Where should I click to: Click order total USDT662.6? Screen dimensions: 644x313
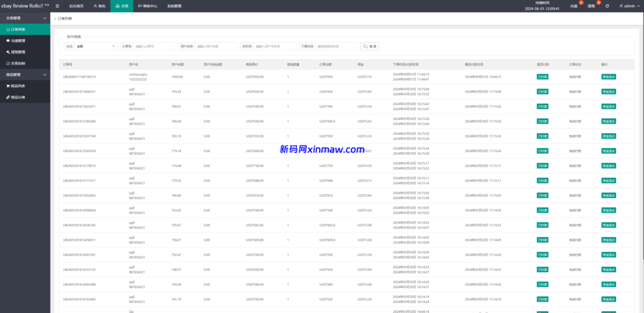tap(327, 225)
